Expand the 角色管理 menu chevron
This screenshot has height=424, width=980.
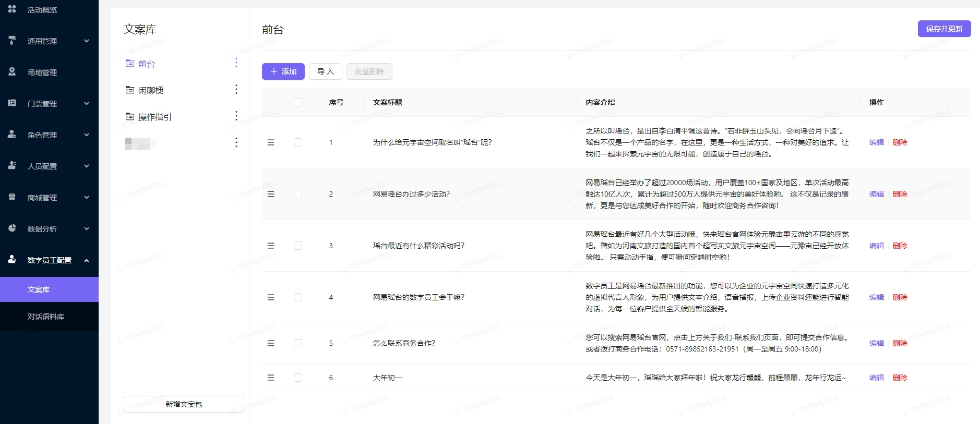[x=87, y=135]
